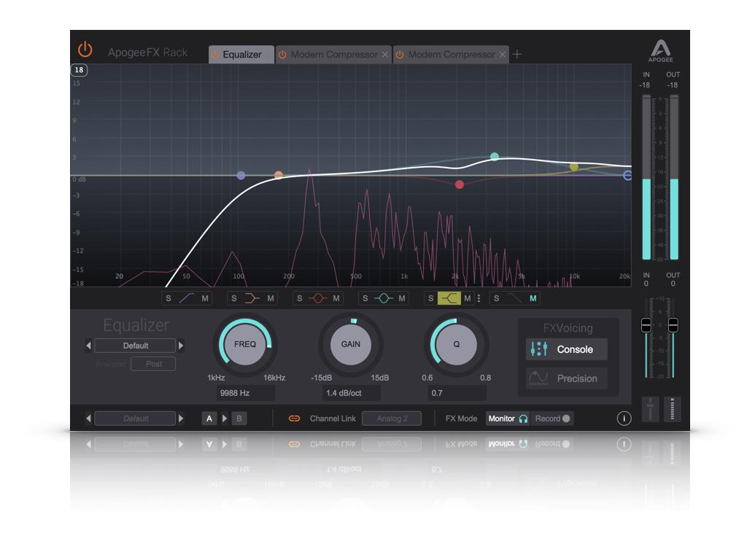Screen dimensions: 747x560
Task: Select the high-pass filter band shape icon
Action: click(187, 298)
